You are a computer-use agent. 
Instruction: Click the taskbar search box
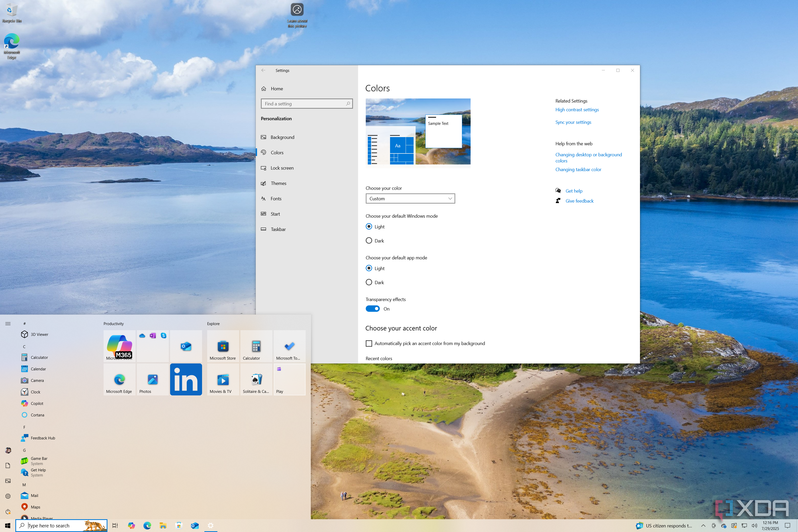(x=61, y=526)
